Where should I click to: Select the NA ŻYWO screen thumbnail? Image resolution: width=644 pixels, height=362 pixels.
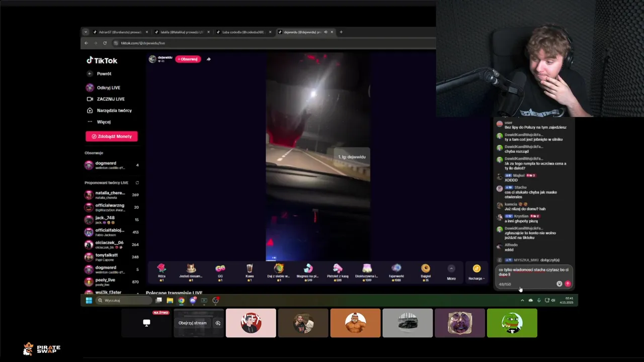(x=146, y=323)
